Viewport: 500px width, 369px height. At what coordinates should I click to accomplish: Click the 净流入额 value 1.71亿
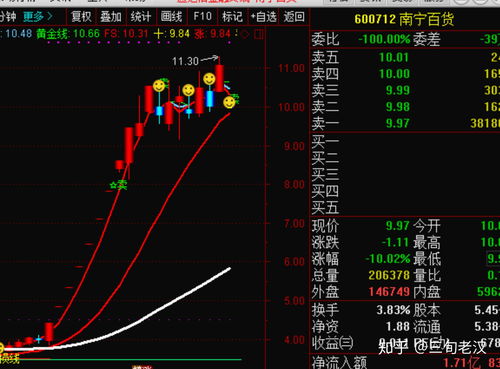[461, 363]
